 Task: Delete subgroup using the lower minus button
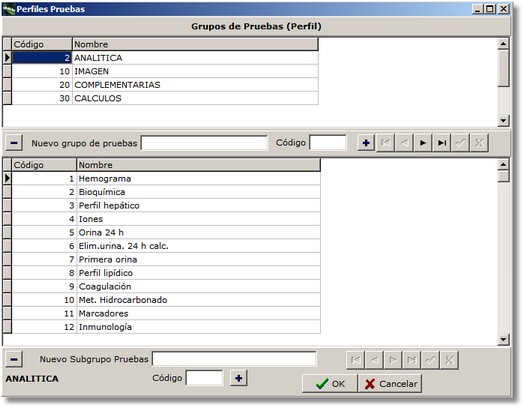[x=14, y=359]
